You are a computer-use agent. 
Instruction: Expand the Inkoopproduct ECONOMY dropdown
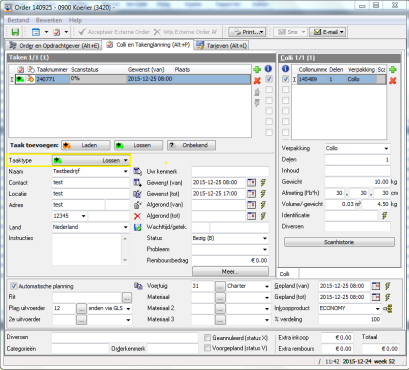pyautogui.click(x=377, y=308)
